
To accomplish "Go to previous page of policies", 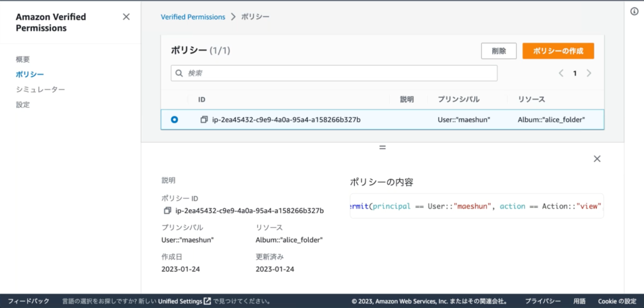I will (561, 74).
